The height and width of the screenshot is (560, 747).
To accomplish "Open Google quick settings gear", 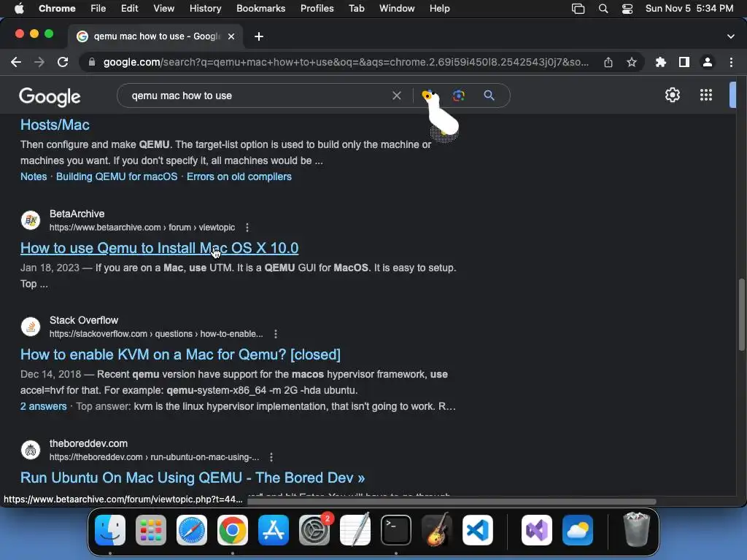I will [672, 96].
